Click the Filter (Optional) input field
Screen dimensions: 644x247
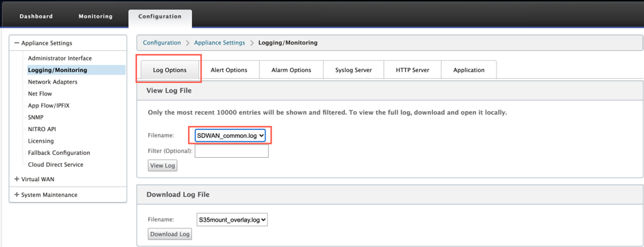(232, 151)
